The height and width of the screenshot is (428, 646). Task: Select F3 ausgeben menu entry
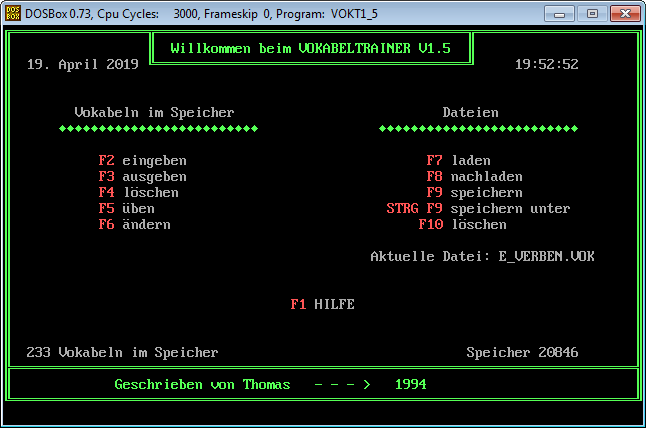[142, 176]
